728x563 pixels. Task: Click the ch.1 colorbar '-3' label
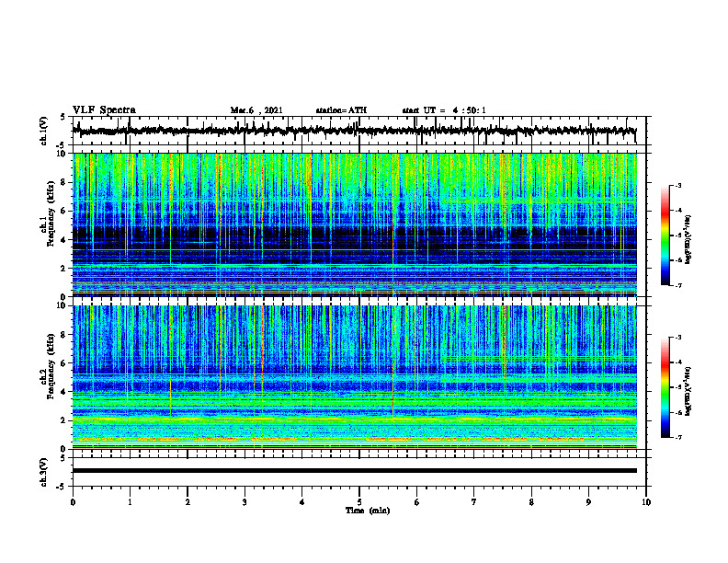(x=677, y=185)
